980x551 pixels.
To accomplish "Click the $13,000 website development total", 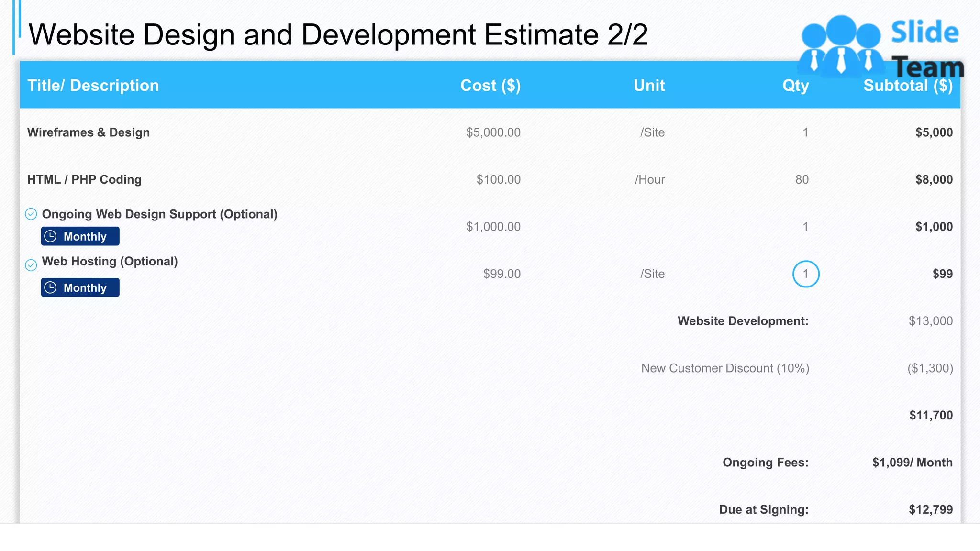I will click(931, 321).
